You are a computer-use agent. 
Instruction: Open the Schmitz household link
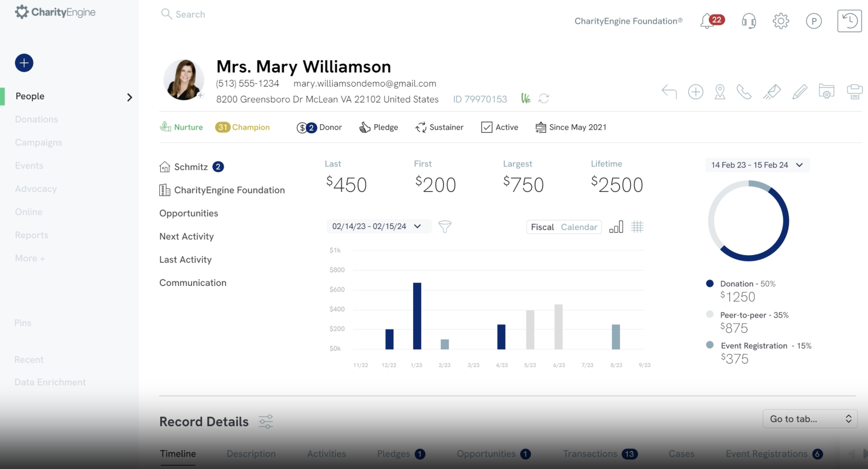(191, 167)
